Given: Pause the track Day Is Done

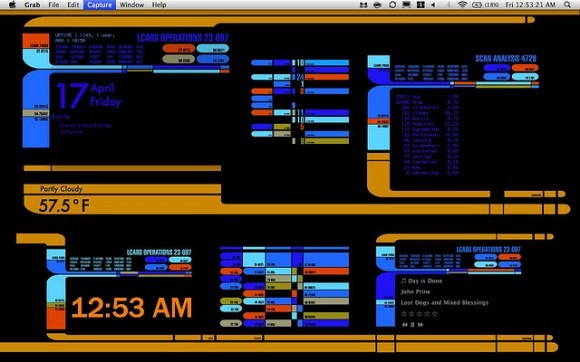Looking at the screenshot, I should tap(412, 325).
